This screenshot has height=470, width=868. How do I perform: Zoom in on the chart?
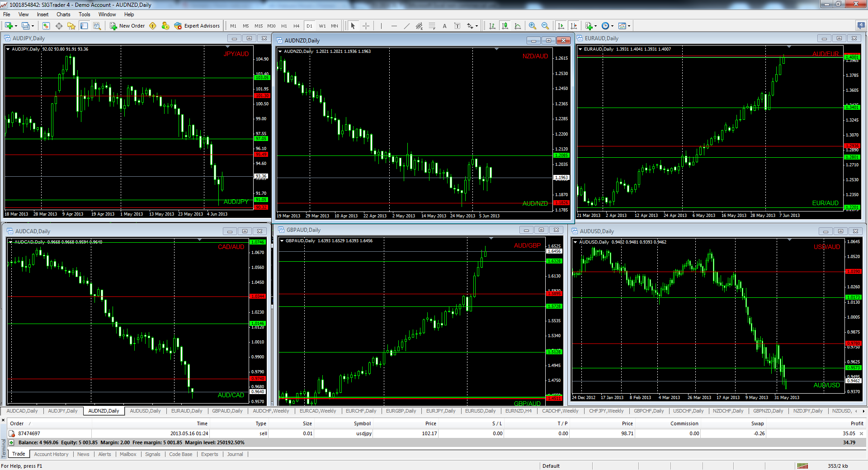(x=533, y=26)
